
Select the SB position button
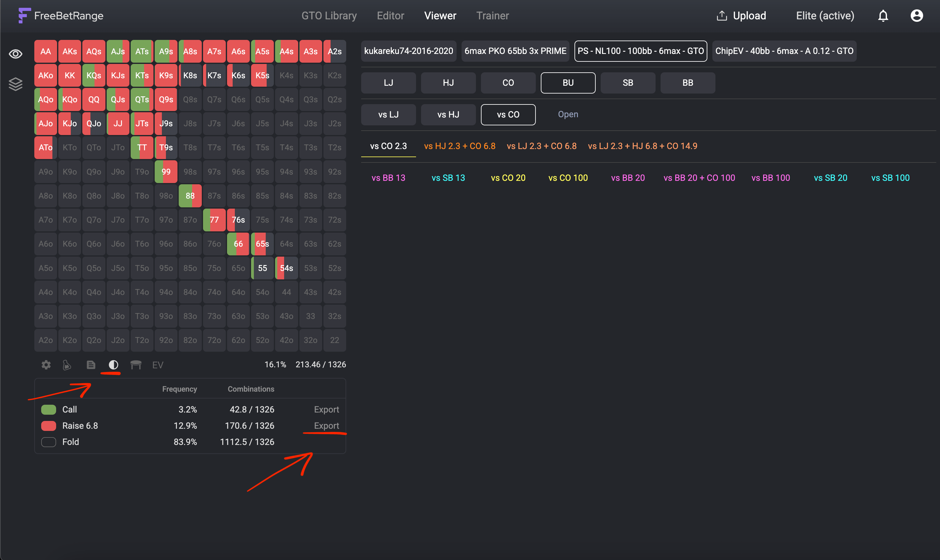point(628,83)
